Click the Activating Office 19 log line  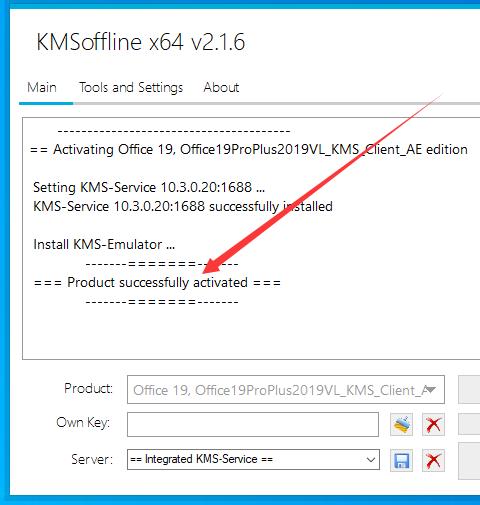coord(249,149)
